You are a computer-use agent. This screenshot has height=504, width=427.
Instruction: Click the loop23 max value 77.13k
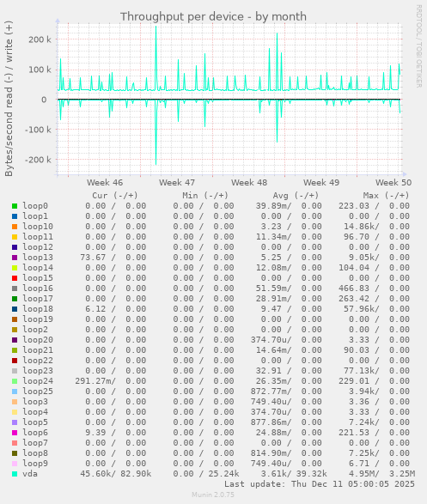pos(359,370)
